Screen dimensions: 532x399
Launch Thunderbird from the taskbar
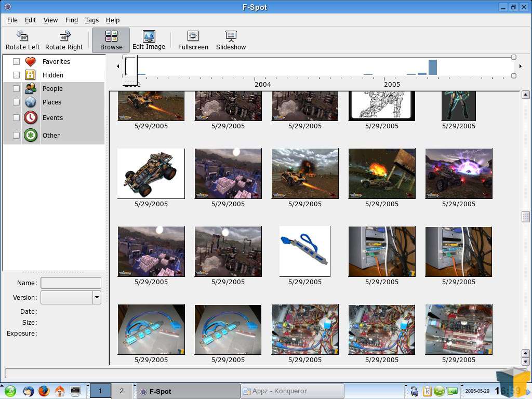coord(28,391)
